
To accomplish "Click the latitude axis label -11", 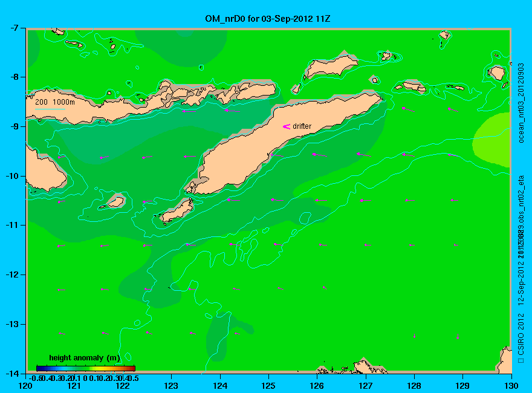I will [x=13, y=225].
